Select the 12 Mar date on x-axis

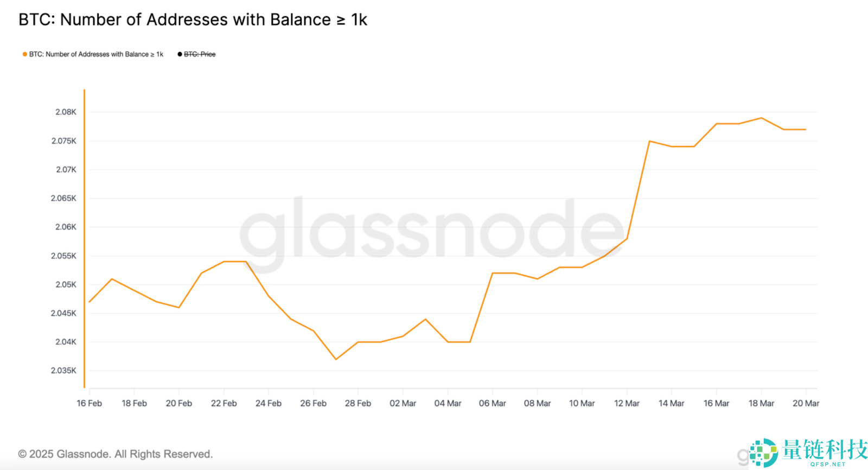click(627, 403)
